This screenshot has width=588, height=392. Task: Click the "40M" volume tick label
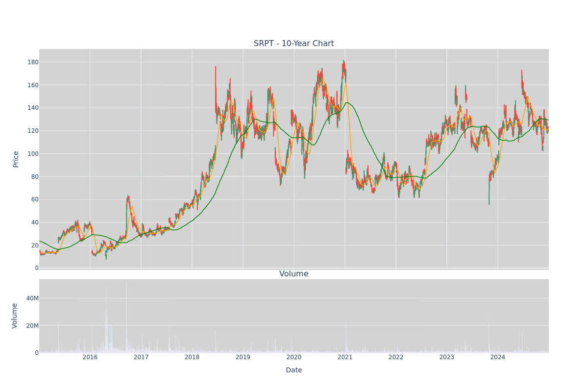click(32, 298)
